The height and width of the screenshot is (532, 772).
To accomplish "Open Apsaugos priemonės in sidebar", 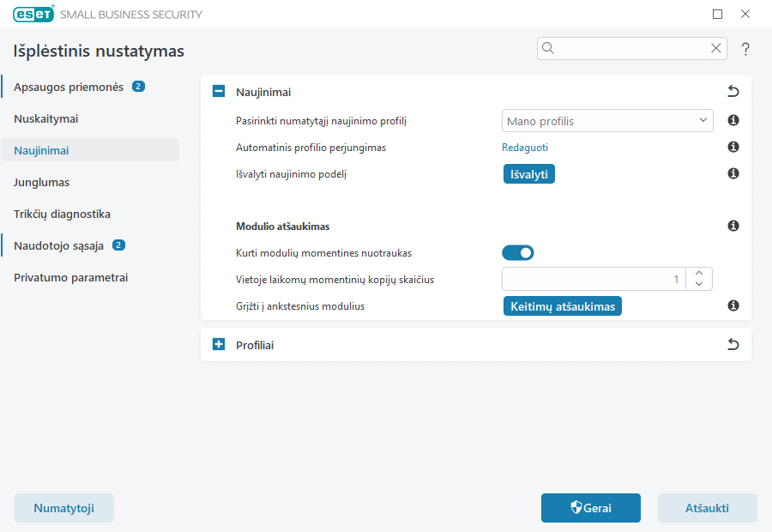I will (x=69, y=87).
